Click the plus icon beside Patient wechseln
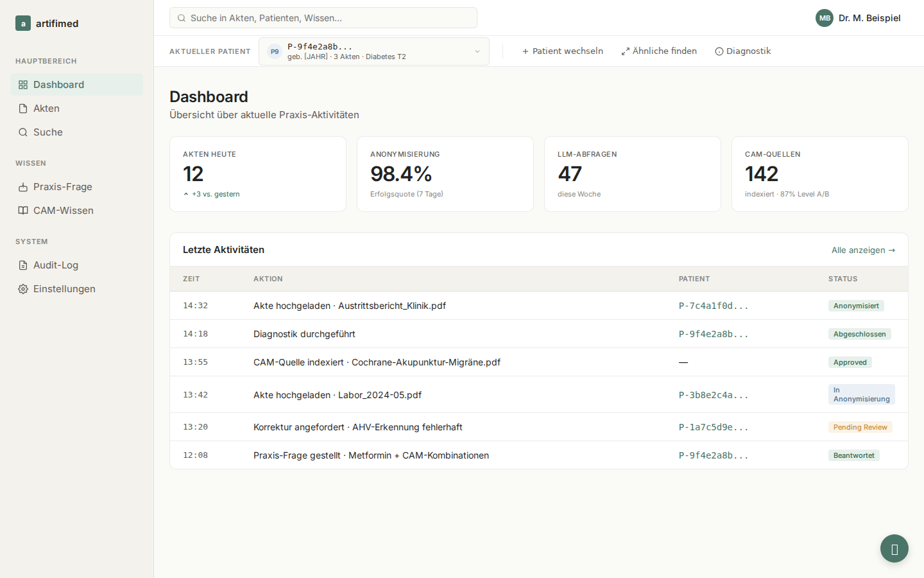The height and width of the screenshot is (578, 924). 526,51
